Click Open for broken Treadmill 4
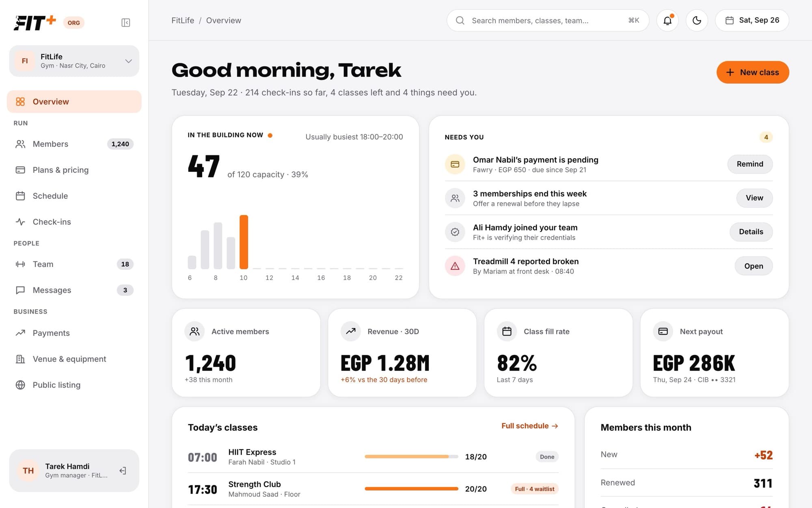812x508 pixels. tap(754, 266)
